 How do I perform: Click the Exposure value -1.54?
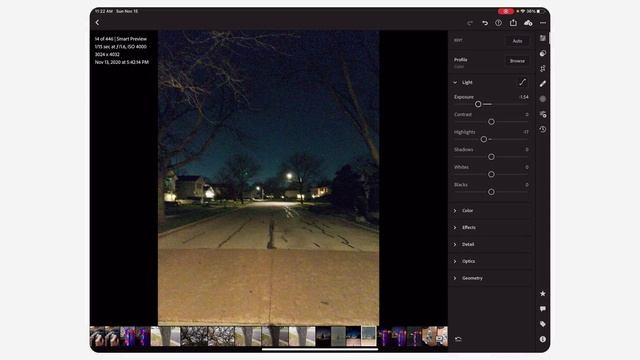(524, 97)
